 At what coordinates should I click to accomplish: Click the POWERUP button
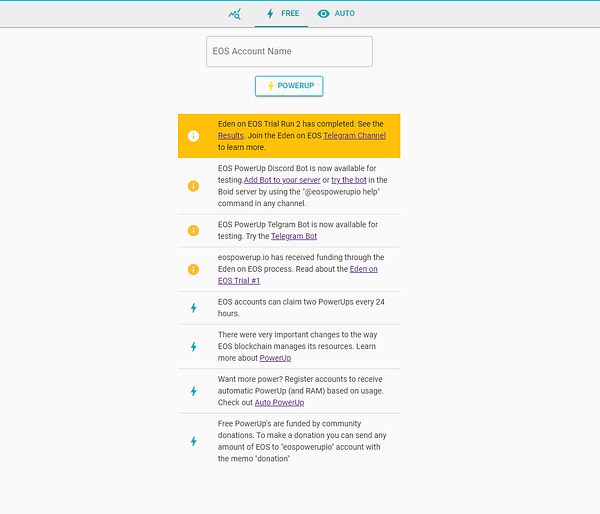(x=289, y=86)
